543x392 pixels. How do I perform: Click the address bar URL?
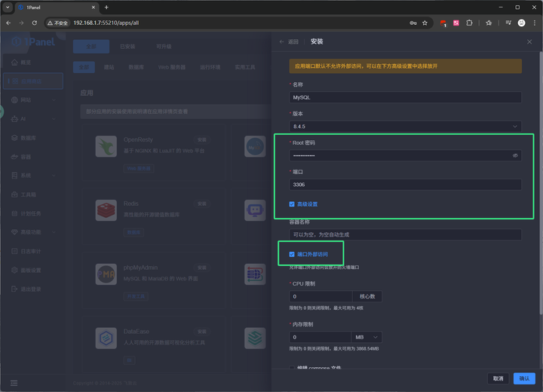(106, 23)
